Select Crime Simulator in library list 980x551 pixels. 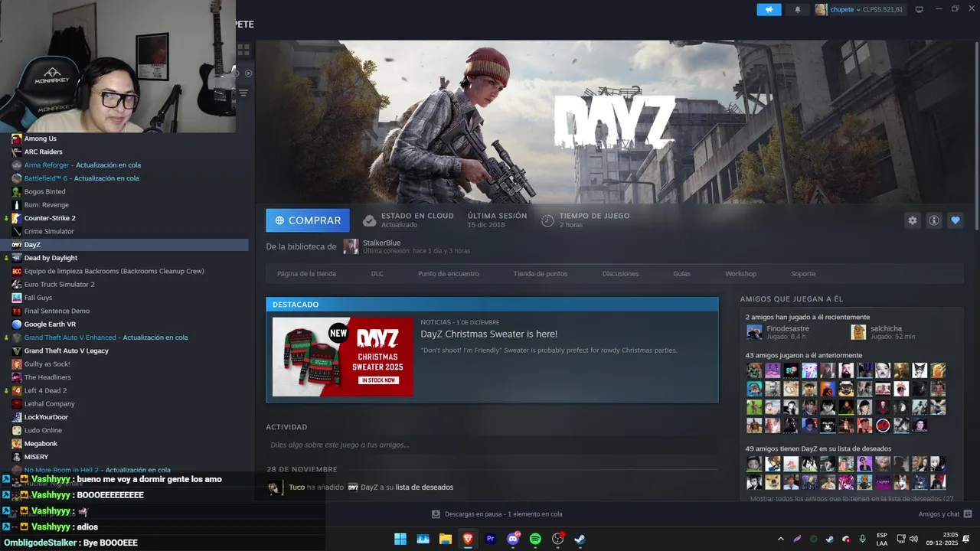[49, 231]
